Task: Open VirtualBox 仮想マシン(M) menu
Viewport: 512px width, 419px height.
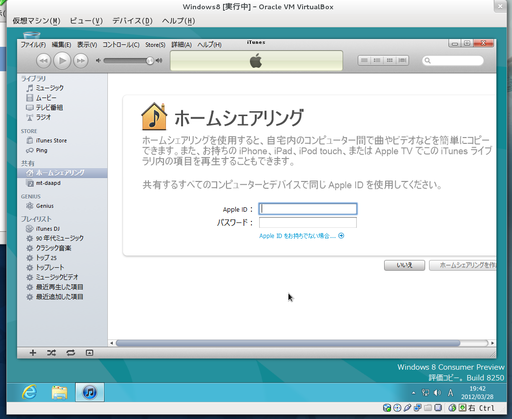Action: 36,21
